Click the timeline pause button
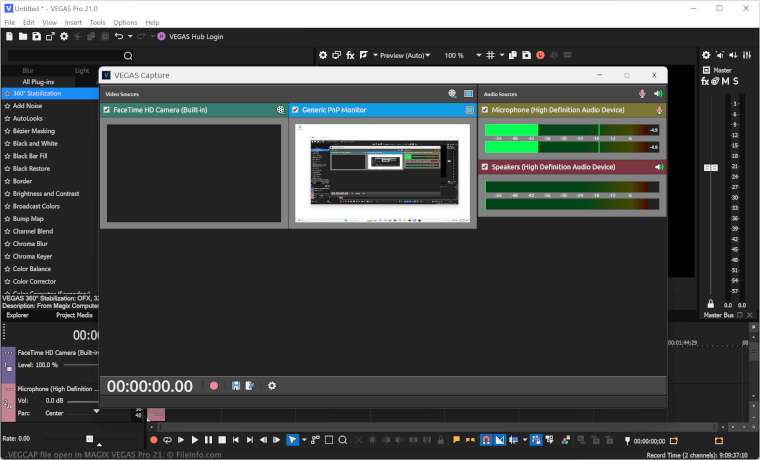Screen dimensions: 760x460 (x=208, y=440)
